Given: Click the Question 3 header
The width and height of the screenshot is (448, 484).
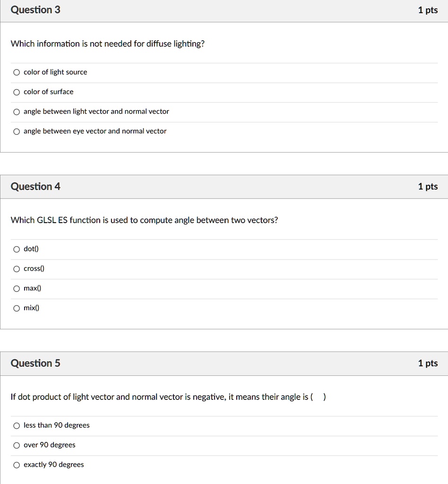Looking at the screenshot, I should coord(35,9).
